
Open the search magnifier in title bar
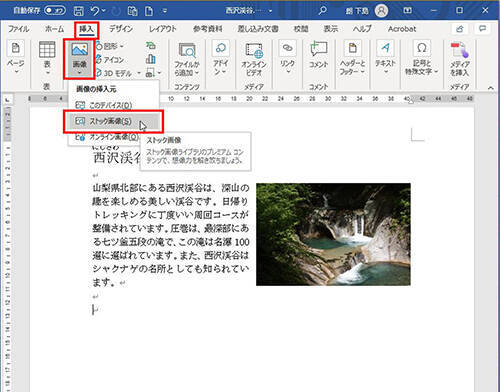[322, 11]
